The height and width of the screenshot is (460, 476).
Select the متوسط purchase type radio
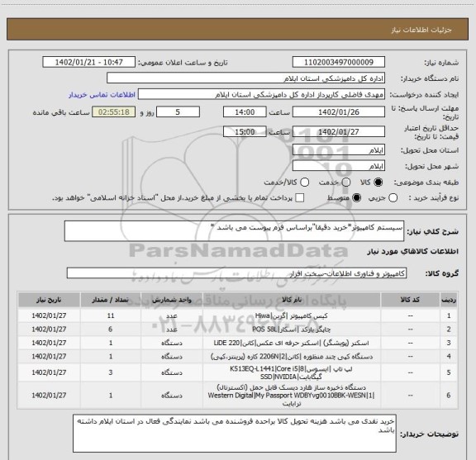(x=356, y=198)
